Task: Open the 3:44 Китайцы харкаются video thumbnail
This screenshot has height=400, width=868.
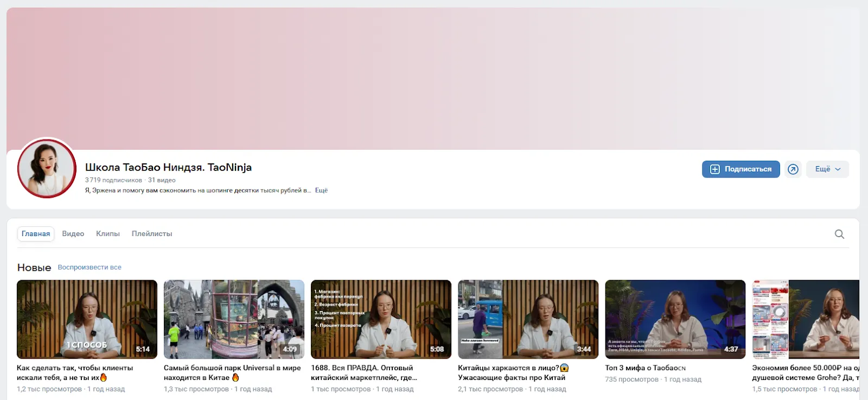Action: point(528,319)
